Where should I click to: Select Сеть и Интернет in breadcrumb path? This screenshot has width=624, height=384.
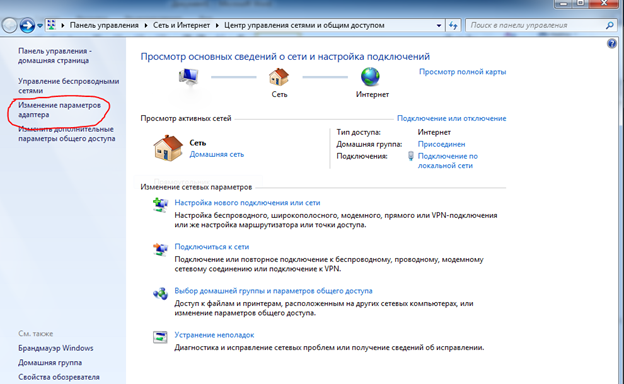181,25
